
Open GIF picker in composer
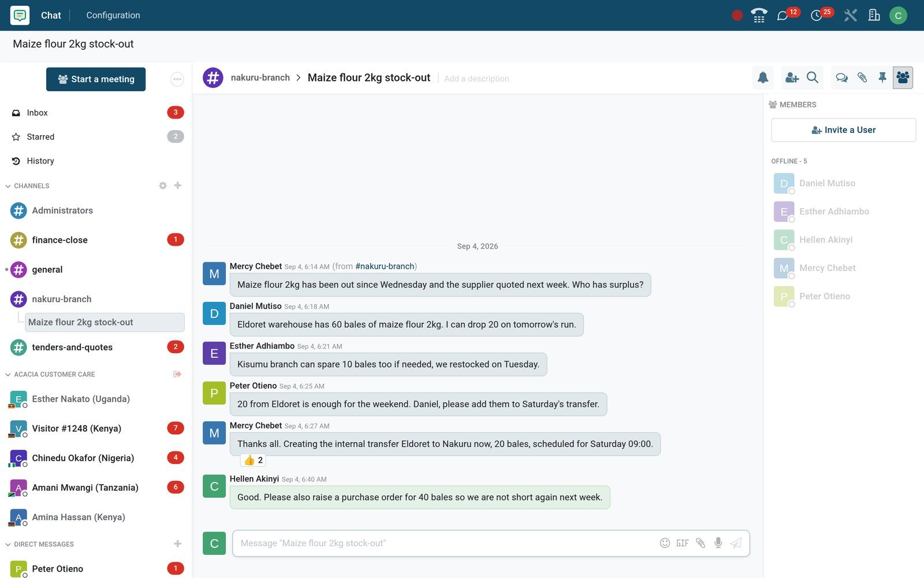pyautogui.click(x=683, y=543)
